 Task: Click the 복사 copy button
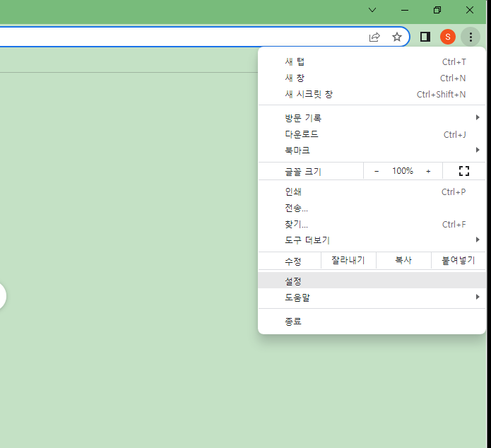point(403,260)
